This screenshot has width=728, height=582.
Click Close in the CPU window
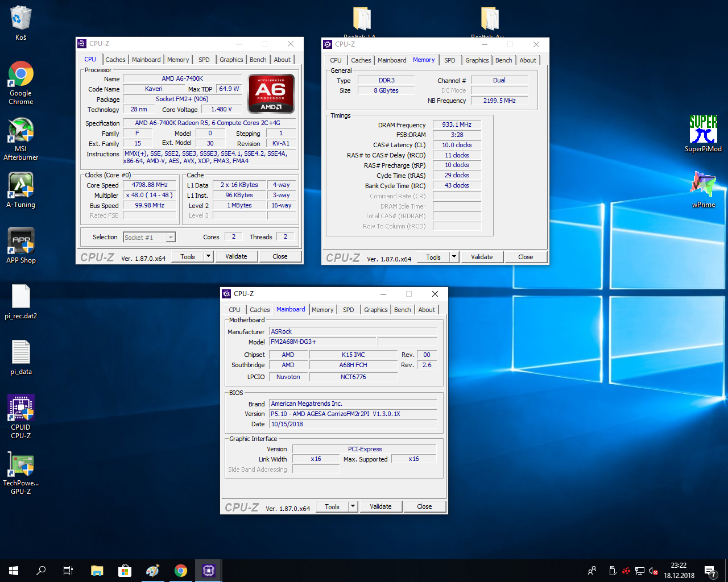(280, 256)
